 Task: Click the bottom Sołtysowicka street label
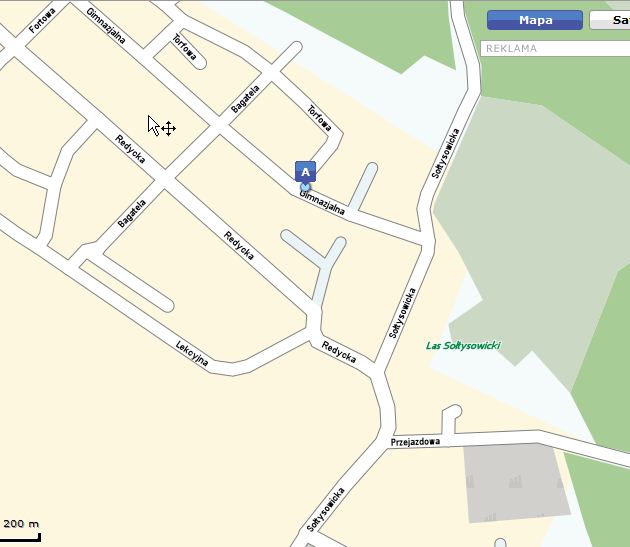(325, 510)
